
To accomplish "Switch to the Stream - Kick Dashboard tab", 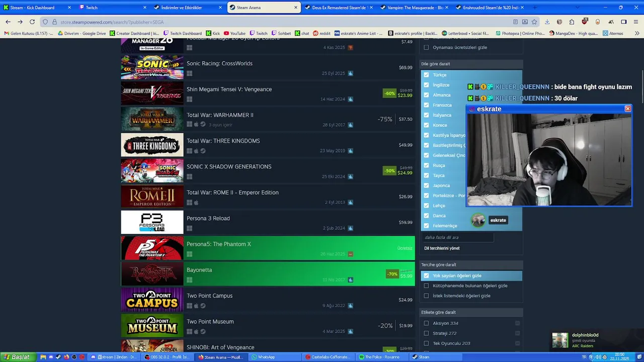I will pyautogui.click(x=37, y=8).
